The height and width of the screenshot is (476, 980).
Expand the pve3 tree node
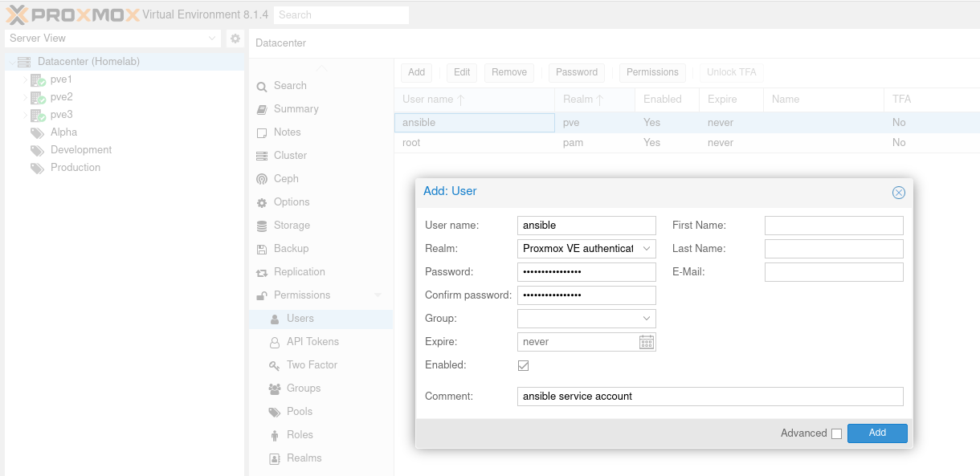coord(25,115)
